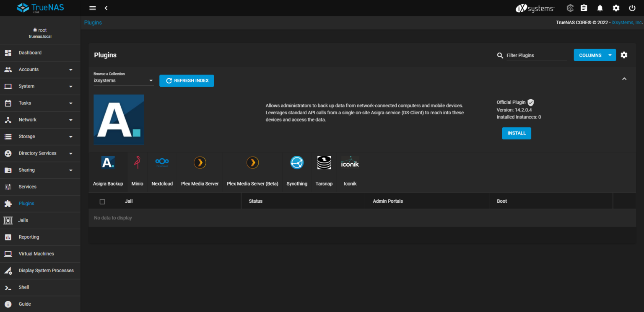644x312 pixels.
Task: Open the alerts bell icon
Action: (600, 8)
